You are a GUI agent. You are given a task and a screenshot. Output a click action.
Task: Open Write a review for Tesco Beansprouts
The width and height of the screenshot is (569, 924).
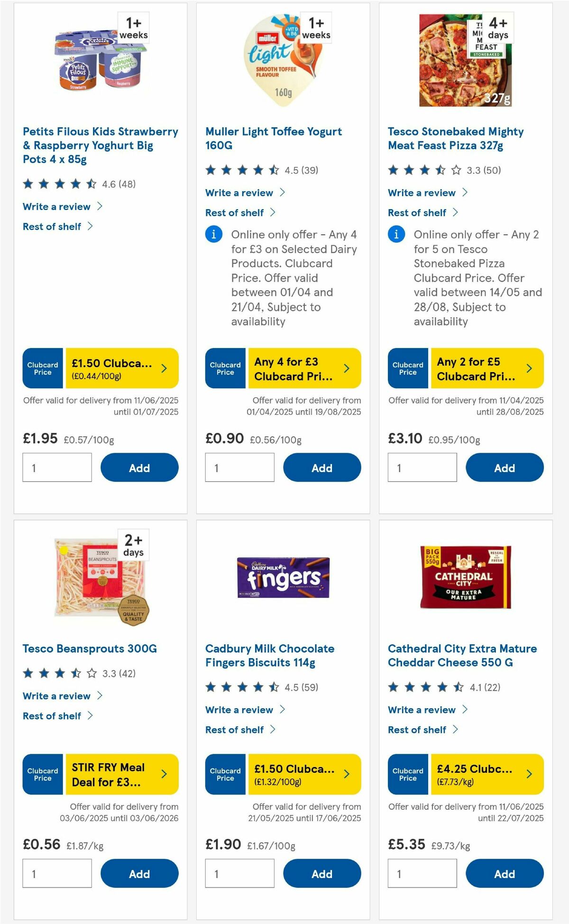[x=56, y=696]
